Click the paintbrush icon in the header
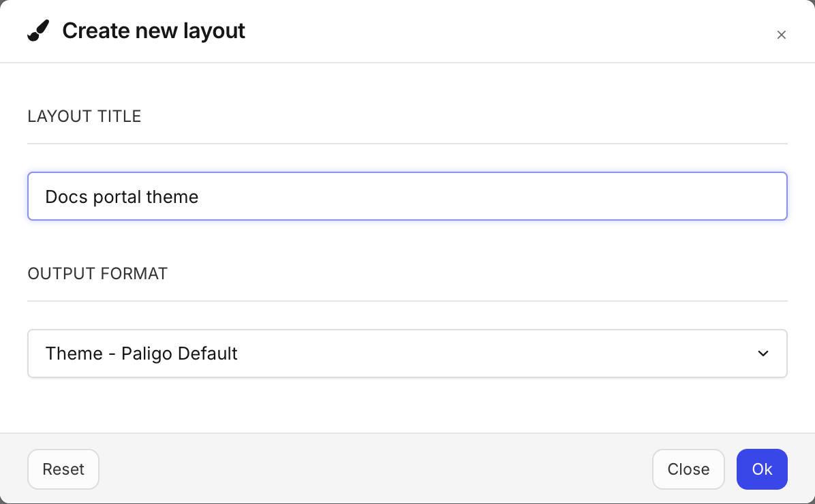Image resolution: width=815 pixels, height=504 pixels. pyautogui.click(x=38, y=31)
